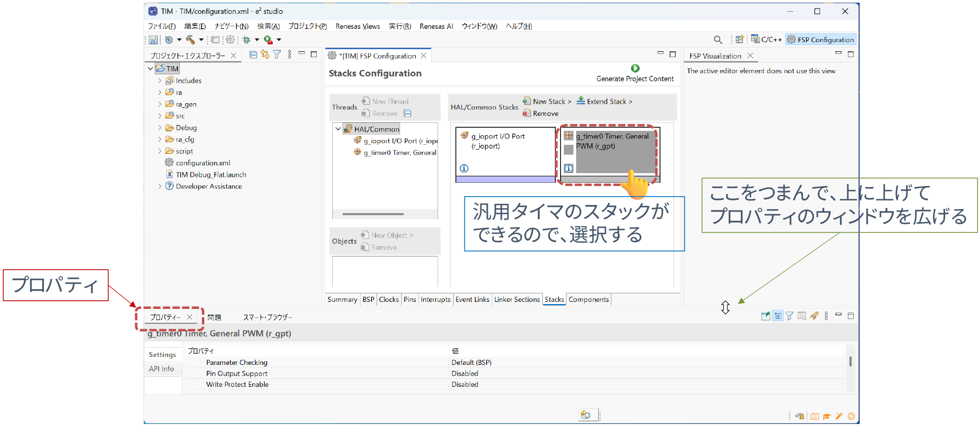Screen dimensions: 980x428
Task: Open the C/C++ perspective
Action: [x=767, y=40]
